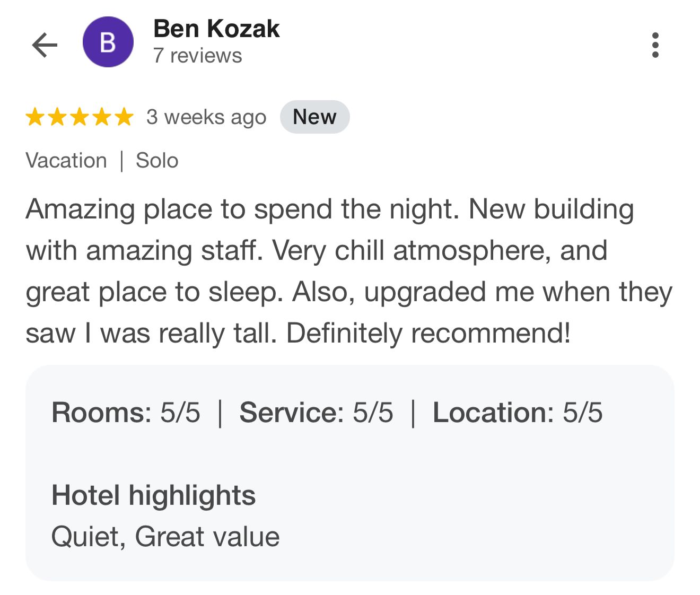Select the Solo traveler label
The height and width of the screenshot is (595, 700).
click(x=157, y=161)
